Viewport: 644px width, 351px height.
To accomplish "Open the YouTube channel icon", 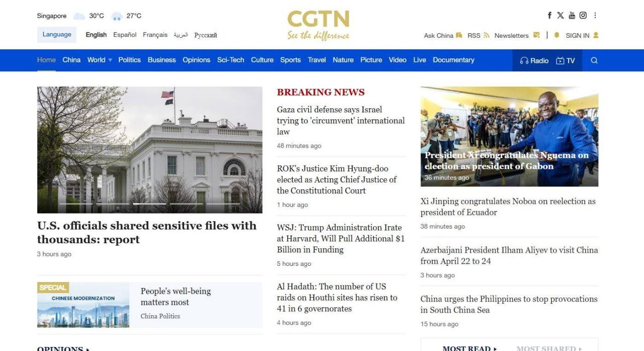I will click(x=572, y=16).
